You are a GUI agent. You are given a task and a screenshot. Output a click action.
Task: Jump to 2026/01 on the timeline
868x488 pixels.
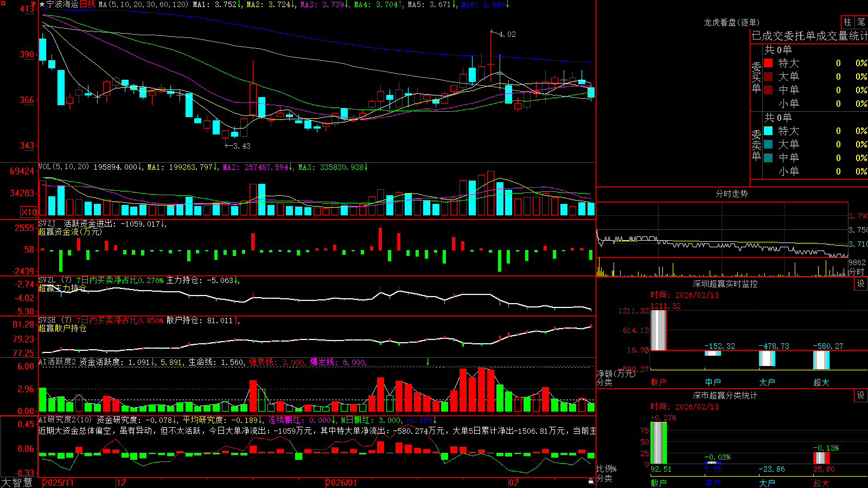click(x=341, y=483)
